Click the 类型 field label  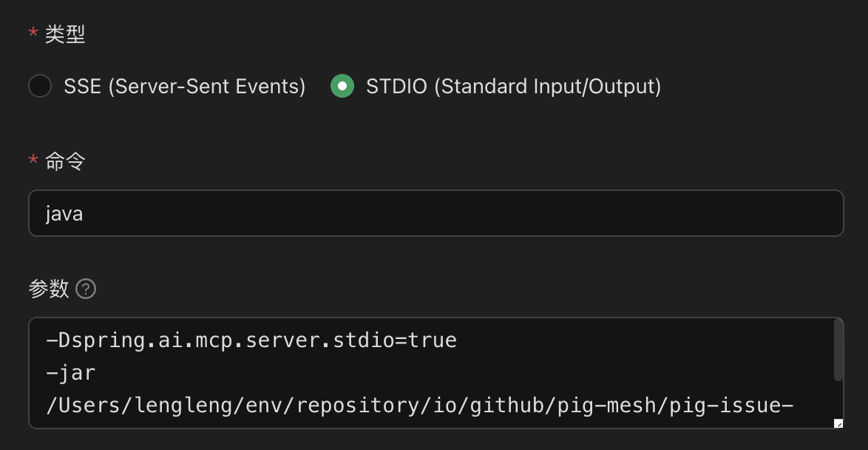click(x=65, y=35)
